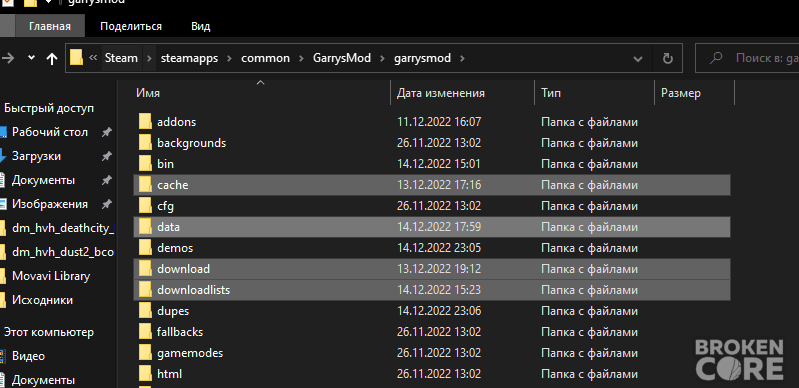
Task: Click pin icon beside Рабочий стол
Action: pos(106,133)
